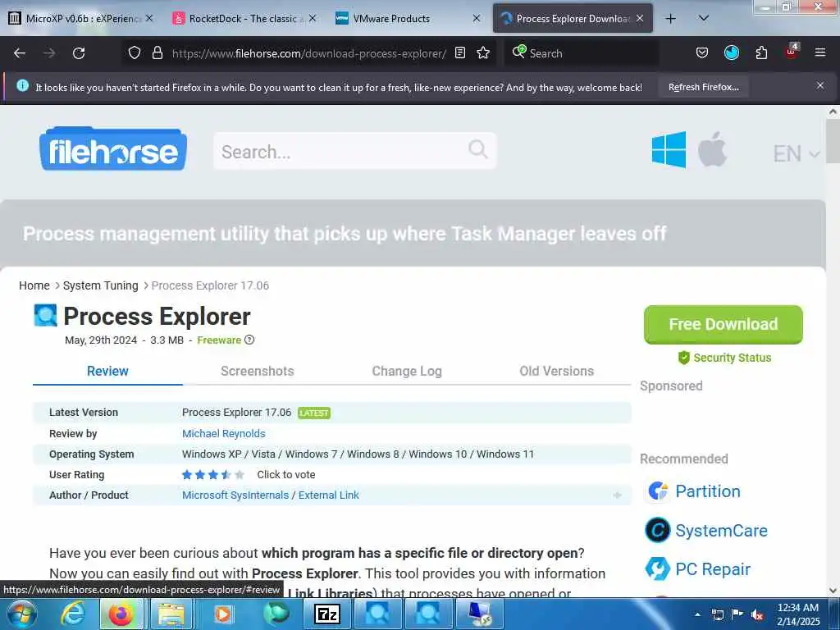Open the Security Status link
Viewport: 840px width, 630px height.
coord(724,358)
